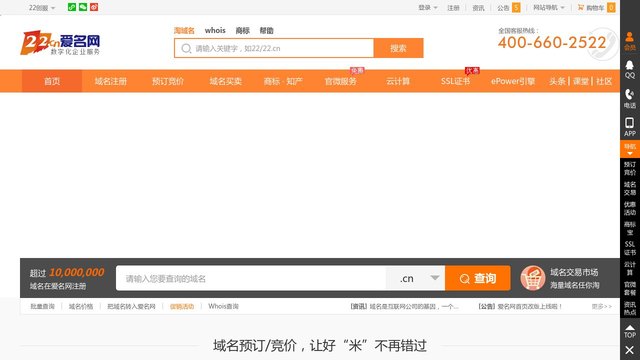Close the right sidebar with X
Screen dimensions: 640x360
629,350
